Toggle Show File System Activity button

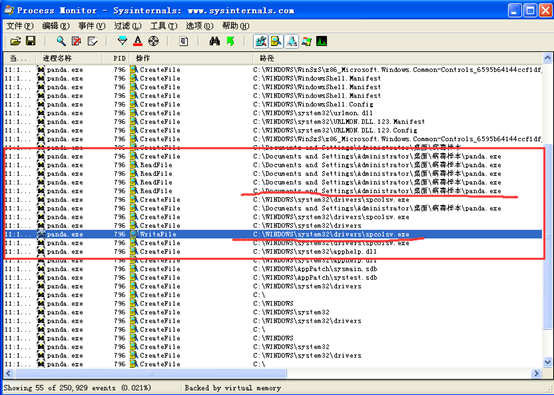click(276, 41)
